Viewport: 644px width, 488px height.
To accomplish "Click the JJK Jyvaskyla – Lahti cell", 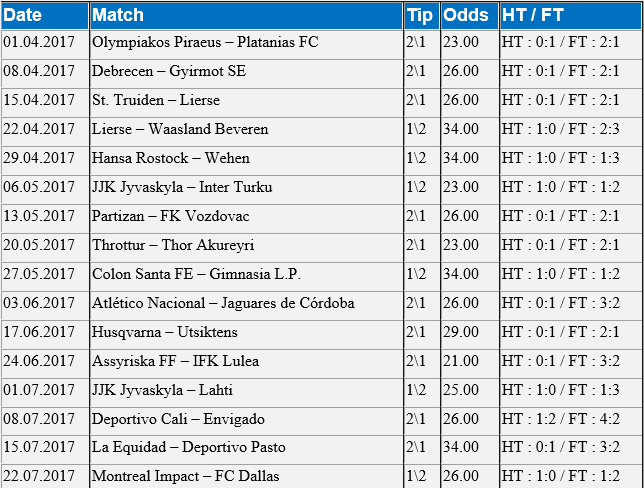I will point(246,392).
